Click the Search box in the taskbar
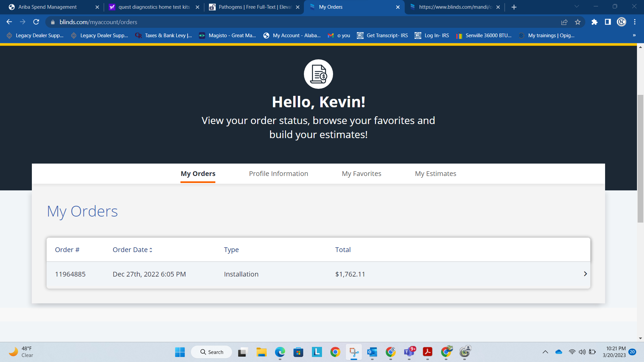This screenshot has height=362, width=644. [211, 352]
